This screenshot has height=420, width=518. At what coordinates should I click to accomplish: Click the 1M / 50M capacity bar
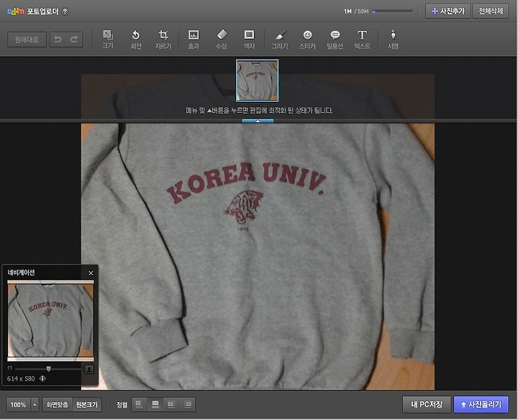coord(393,12)
